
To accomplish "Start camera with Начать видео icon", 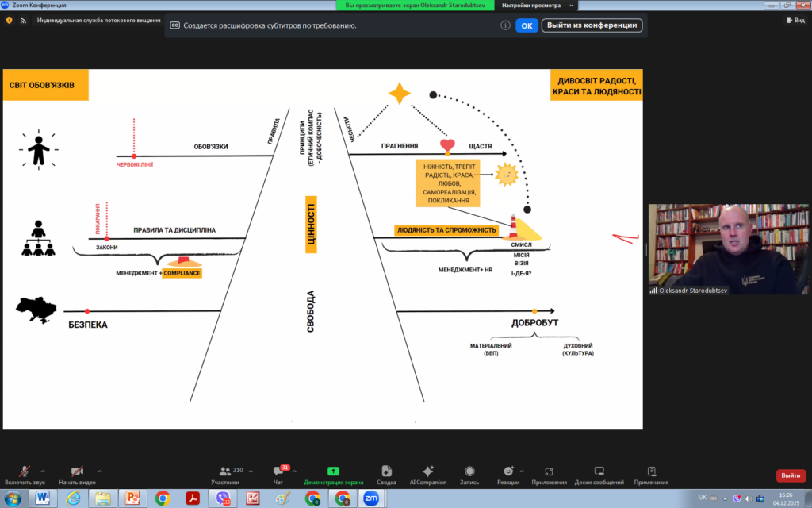I will point(77,471).
